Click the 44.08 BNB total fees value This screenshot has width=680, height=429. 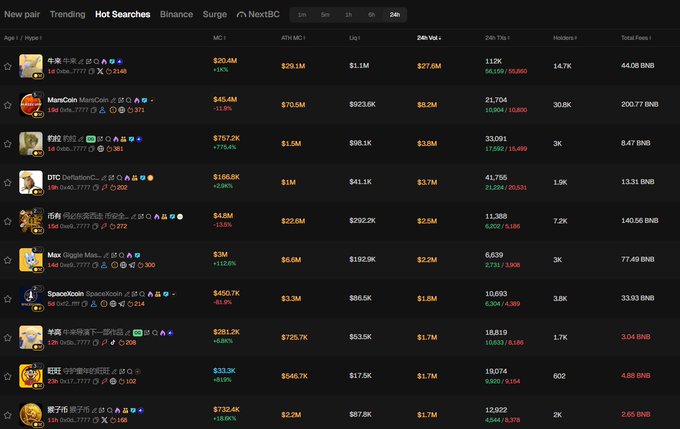(x=638, y=66)
